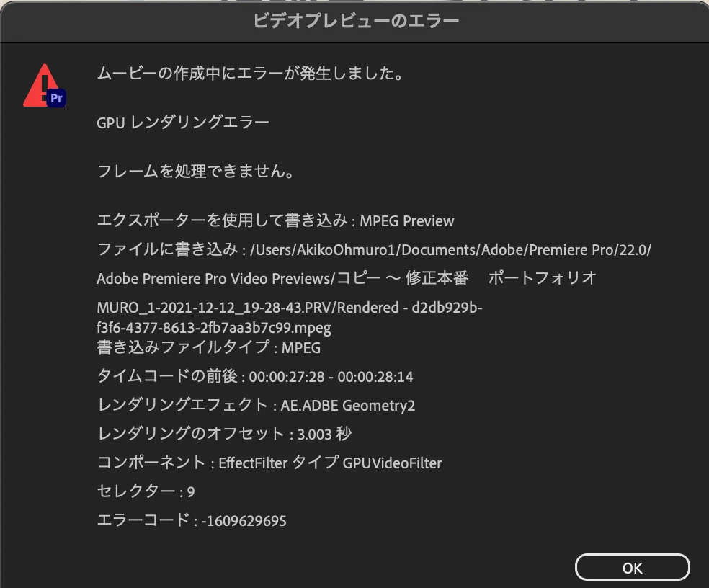709x588 pixels.
Task: Click the レンダリングのオフセット 3.003 秒 line
Action: [x=224, y=434]
